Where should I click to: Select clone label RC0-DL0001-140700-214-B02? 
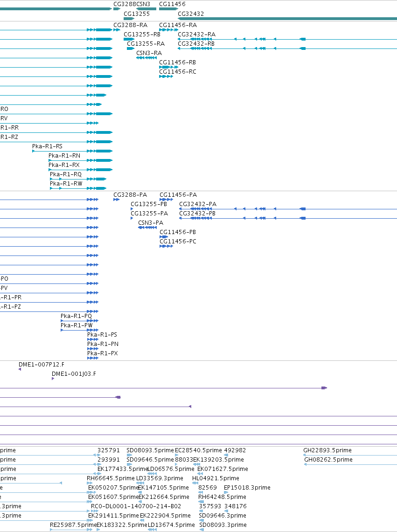[x=136, y=506]
